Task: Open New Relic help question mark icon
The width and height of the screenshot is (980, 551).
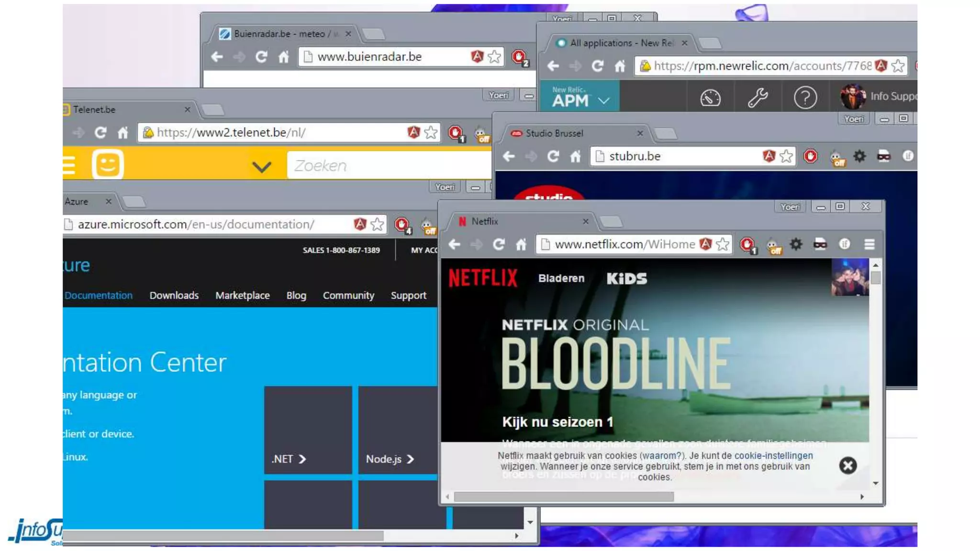Action: (805, 98)
